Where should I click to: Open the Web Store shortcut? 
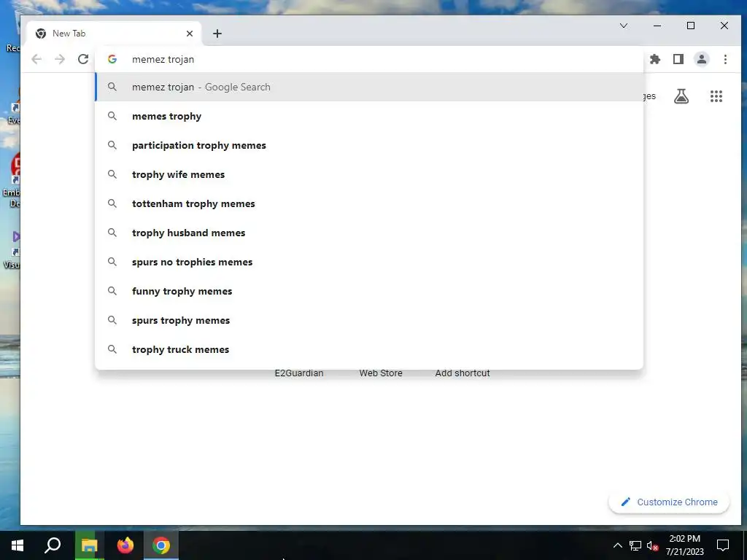point(381,373)
